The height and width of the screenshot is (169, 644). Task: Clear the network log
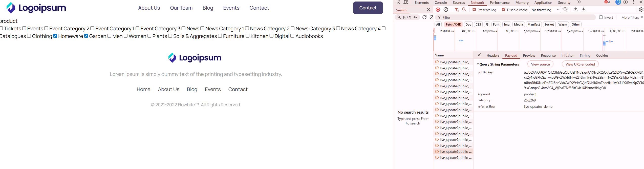(446, 10)
